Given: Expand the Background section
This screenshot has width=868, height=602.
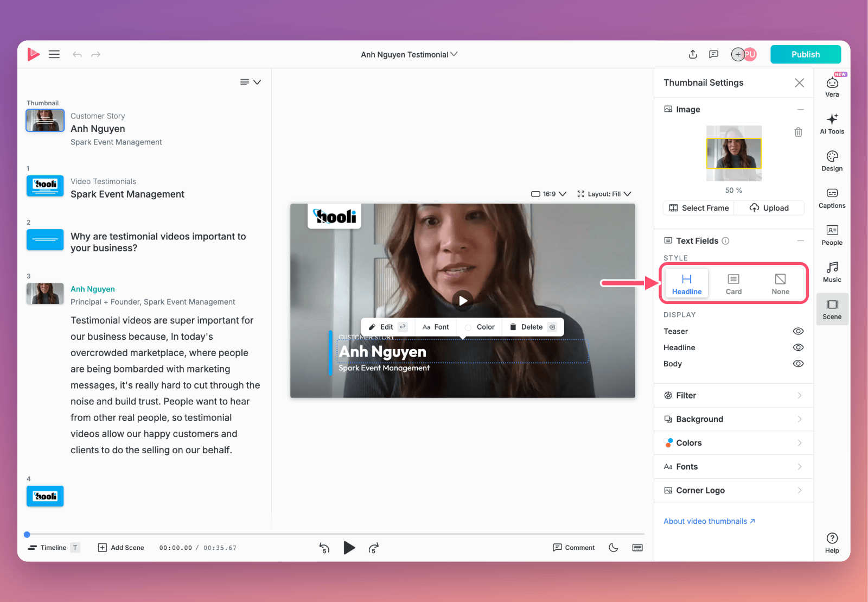Looking at the screenshot, I should pyautogui.click(x=733, y=419).
